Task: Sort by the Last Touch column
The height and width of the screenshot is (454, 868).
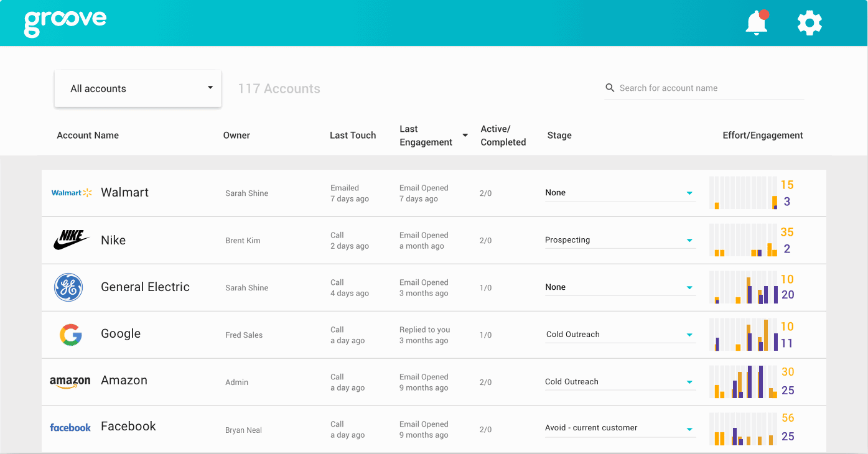Action: (x=353, y=135)
